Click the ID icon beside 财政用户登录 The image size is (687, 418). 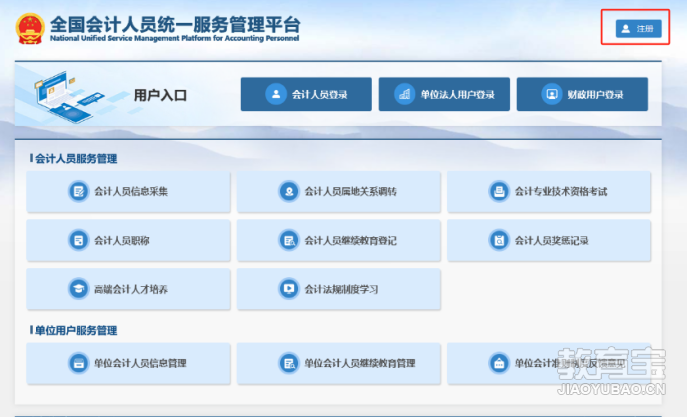[x=552, y=94]
